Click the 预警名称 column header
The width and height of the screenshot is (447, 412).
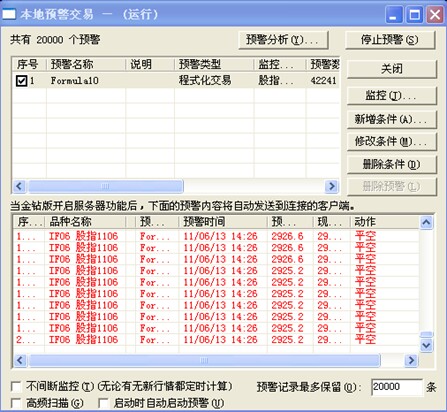click(x=86, y=64)
